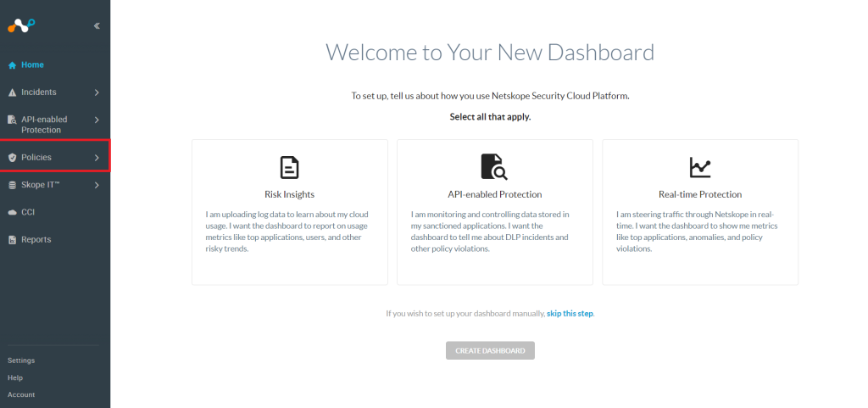Select the API-enabled Protection card
868x408 pixels.
(x=495, y=212)
